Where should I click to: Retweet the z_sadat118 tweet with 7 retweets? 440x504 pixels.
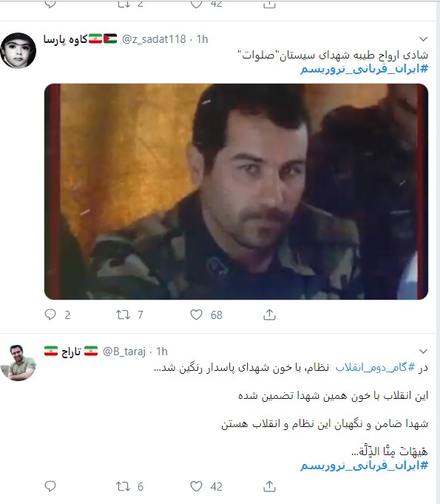tap(123, 315)
